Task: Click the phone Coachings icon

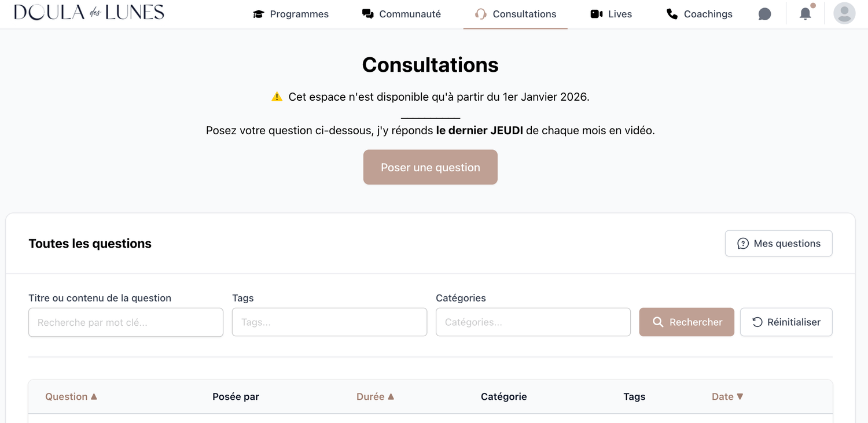Action: click(x=672, y=14)
